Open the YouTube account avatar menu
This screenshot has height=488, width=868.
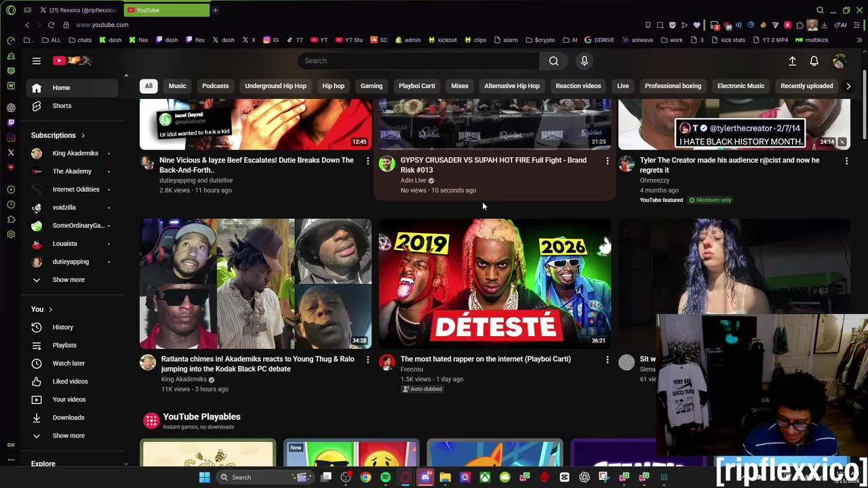(x=839, y=61)
